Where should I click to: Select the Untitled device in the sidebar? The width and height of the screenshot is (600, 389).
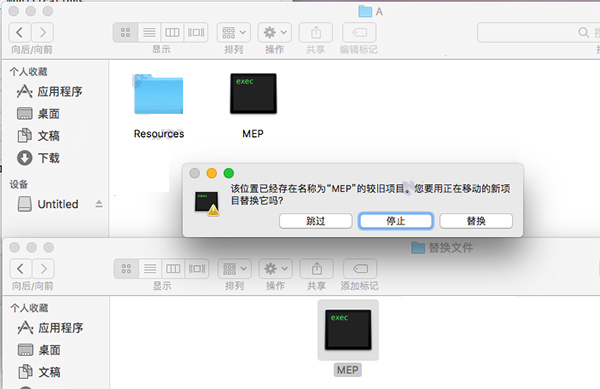pyautogui.click(x=48, y=204)
